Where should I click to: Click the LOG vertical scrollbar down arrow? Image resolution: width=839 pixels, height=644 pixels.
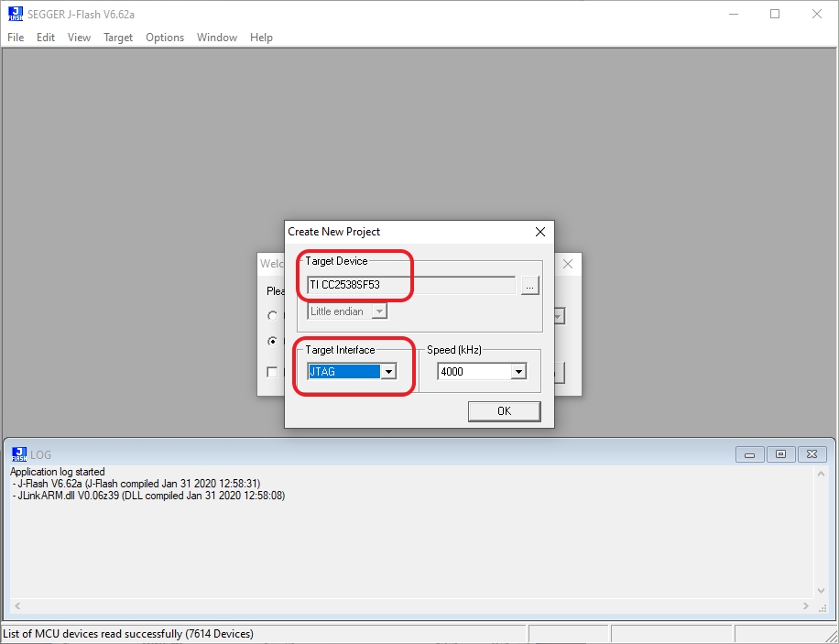point(822,591)
